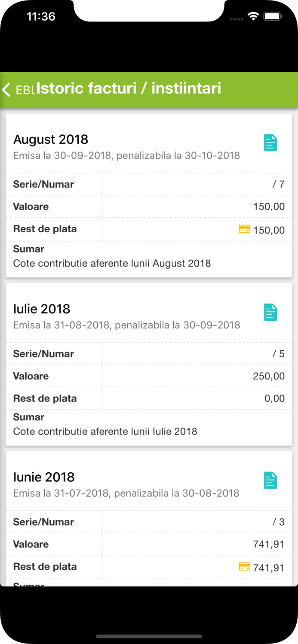298x644 pixels.
Task: Tap August 2018 Serie/Numar '/ 7' value
Action: click(x=279, y=185)
